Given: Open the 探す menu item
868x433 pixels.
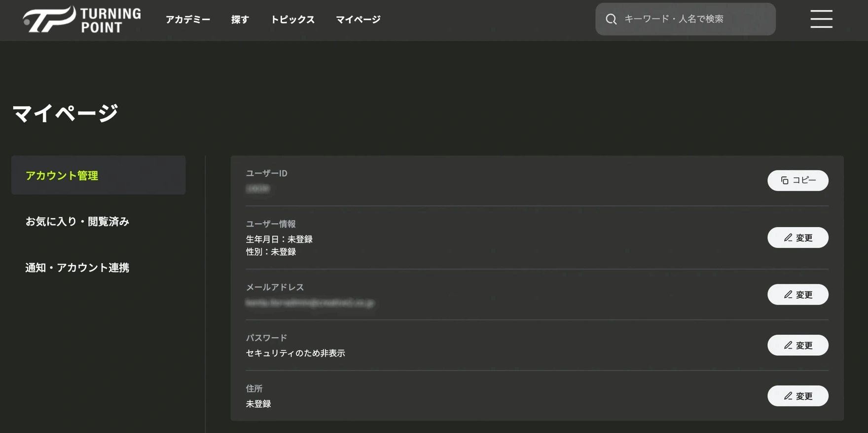Looking at the screenshot, I should (240, 19).
